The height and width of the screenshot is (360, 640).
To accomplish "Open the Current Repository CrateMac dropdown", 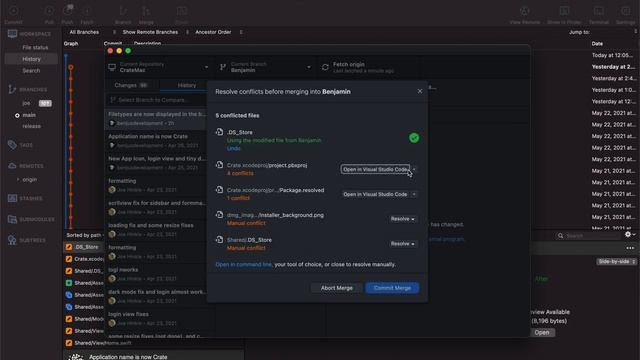I will coord(159,67).
